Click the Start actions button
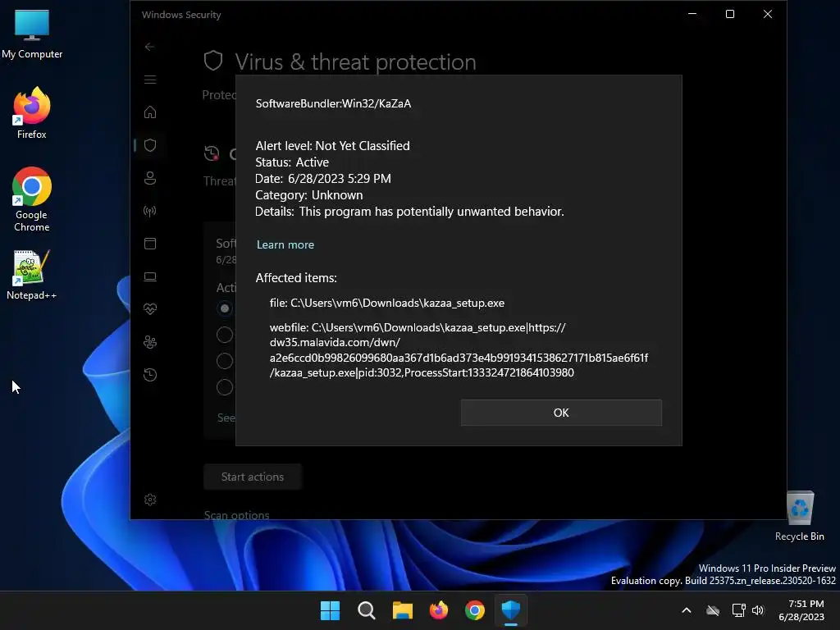 [253, 477]
